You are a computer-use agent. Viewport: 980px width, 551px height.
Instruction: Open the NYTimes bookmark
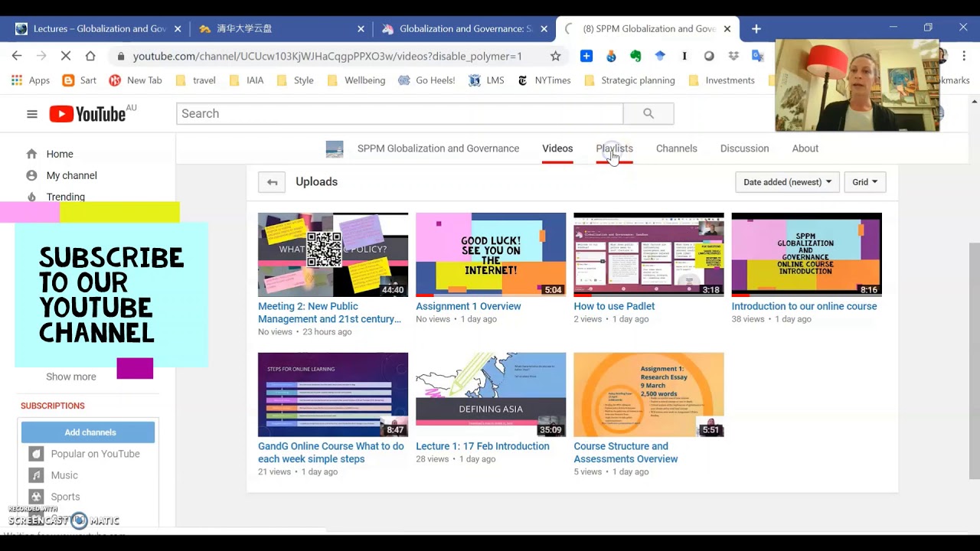point(544,80)
